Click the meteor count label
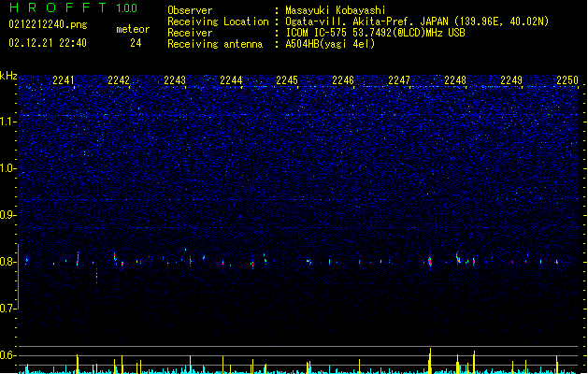 133,29
